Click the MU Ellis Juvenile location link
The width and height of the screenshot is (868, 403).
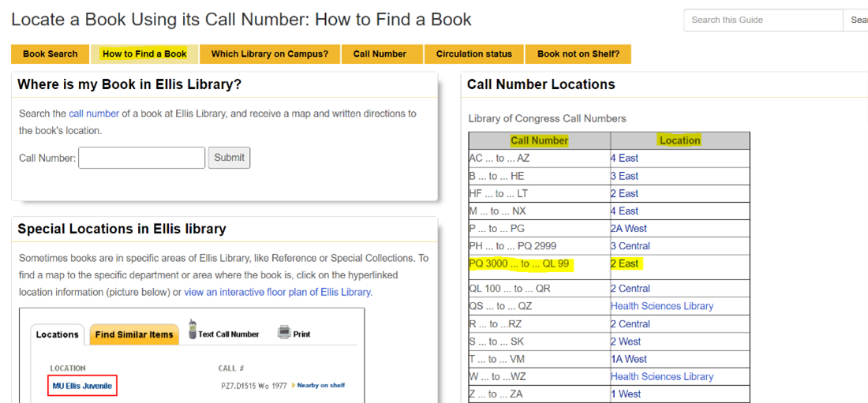pos(82,386)
